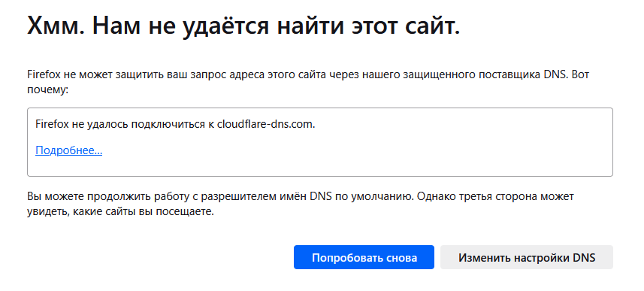
Task: Click the "cloudflare-dns.com" text in error box
Action: coord(266,125)
